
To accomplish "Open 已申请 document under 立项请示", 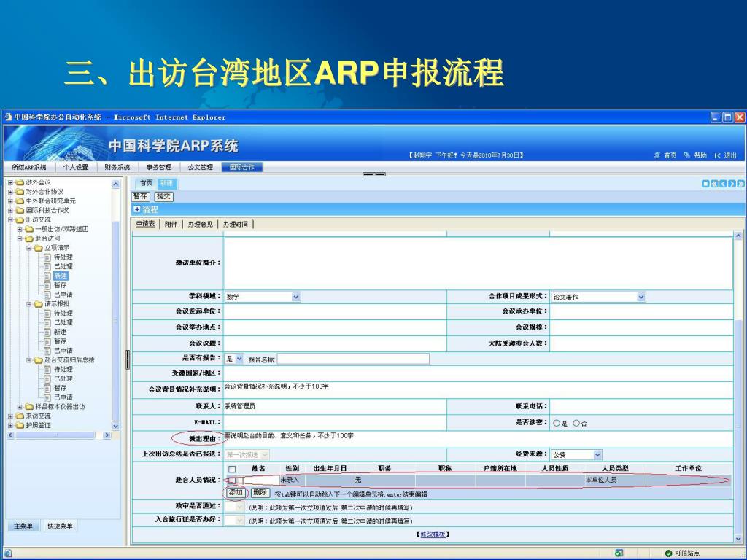I will pos(63,295).
